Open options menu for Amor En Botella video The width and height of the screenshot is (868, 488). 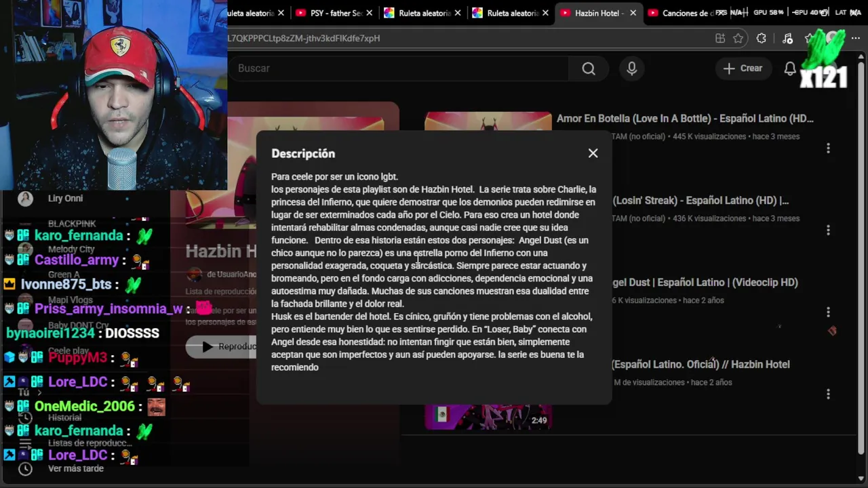coord(828,148)
